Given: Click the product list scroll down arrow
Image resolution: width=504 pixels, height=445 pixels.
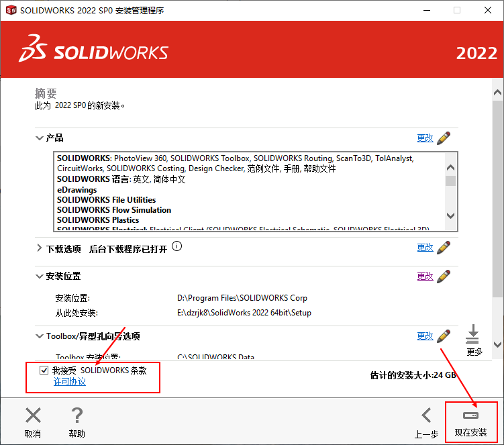Looking at the screenshot, I should click(x=450, y=215).
